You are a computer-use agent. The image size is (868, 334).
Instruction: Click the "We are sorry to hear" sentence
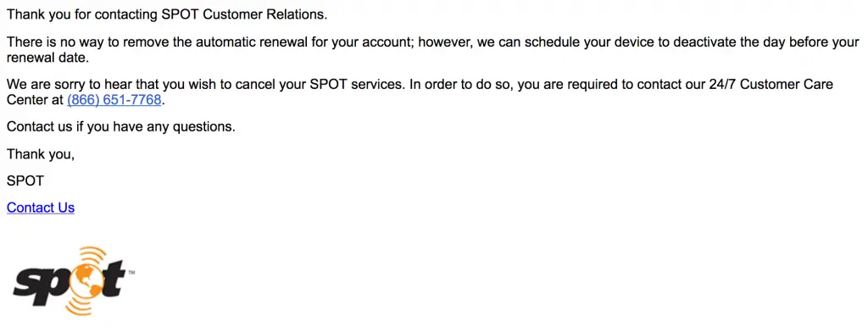[x=206, y=86]
